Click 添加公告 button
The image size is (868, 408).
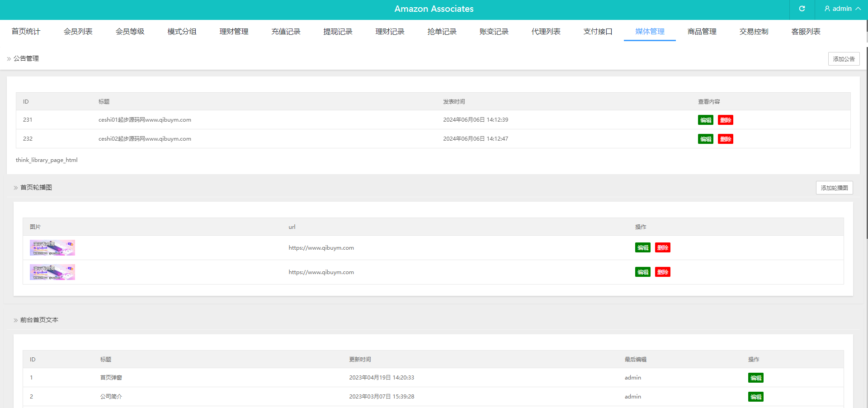[844, 59]
